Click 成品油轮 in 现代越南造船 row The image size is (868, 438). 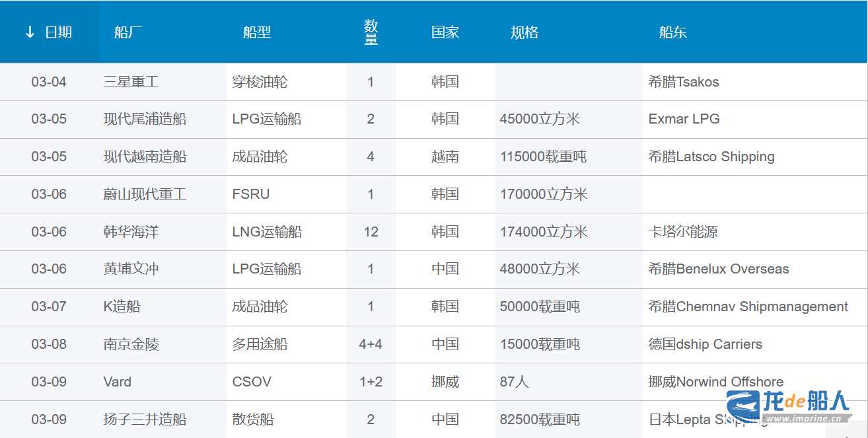(x=260, y=157)
